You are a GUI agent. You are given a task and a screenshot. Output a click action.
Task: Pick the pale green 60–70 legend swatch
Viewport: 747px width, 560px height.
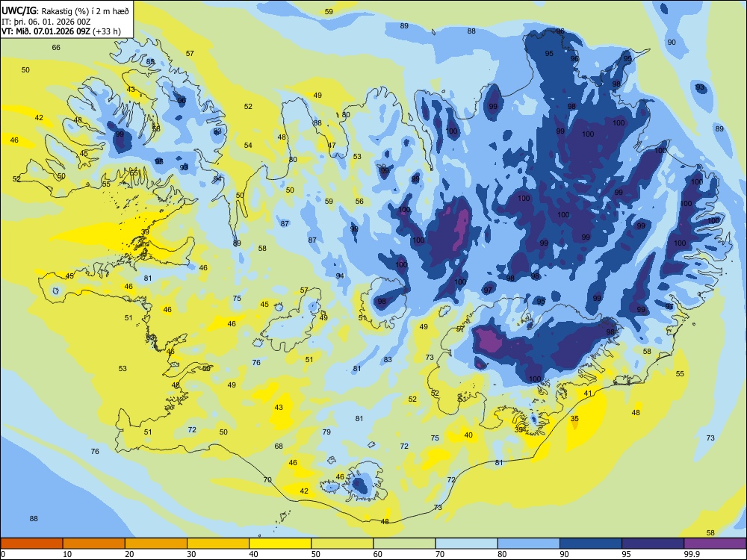click(x=404, y=544)
